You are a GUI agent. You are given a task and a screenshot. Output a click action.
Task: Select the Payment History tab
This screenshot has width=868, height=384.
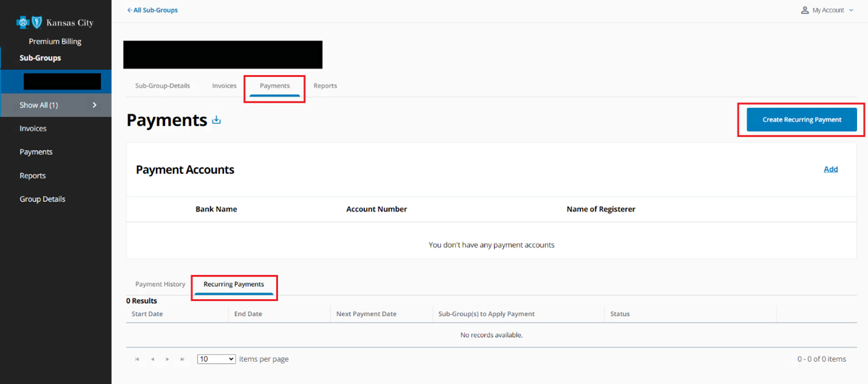(x=160, y=284)
